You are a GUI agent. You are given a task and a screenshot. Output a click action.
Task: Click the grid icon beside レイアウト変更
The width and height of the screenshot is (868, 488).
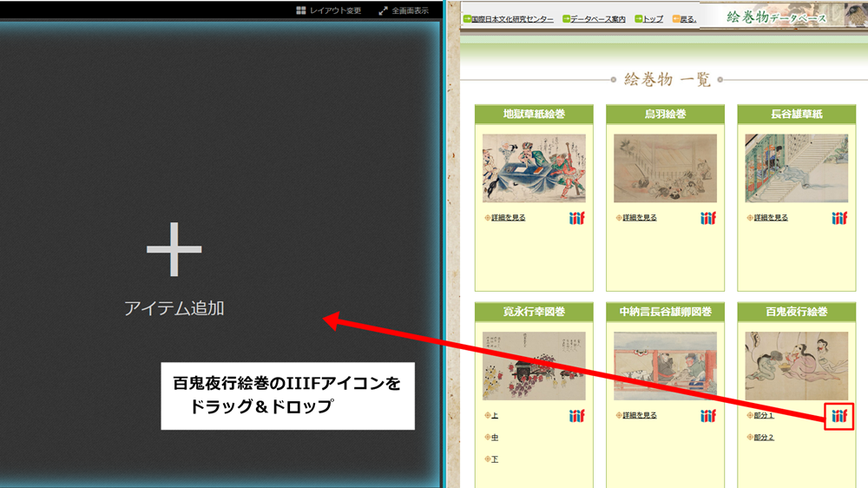point(300,10)
